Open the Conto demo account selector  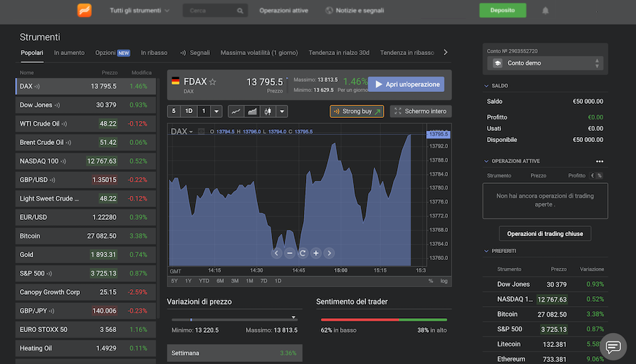tap(545, 64)
